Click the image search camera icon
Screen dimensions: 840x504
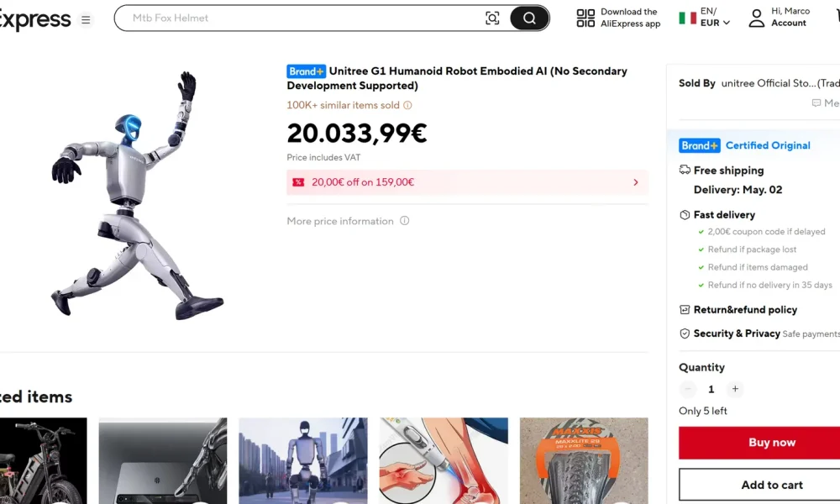[x=491, y=18]
